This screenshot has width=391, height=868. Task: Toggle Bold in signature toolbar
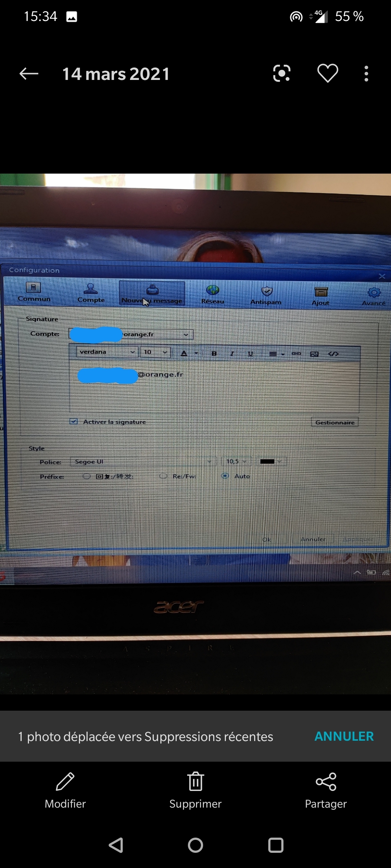click(x=214, y=354)
